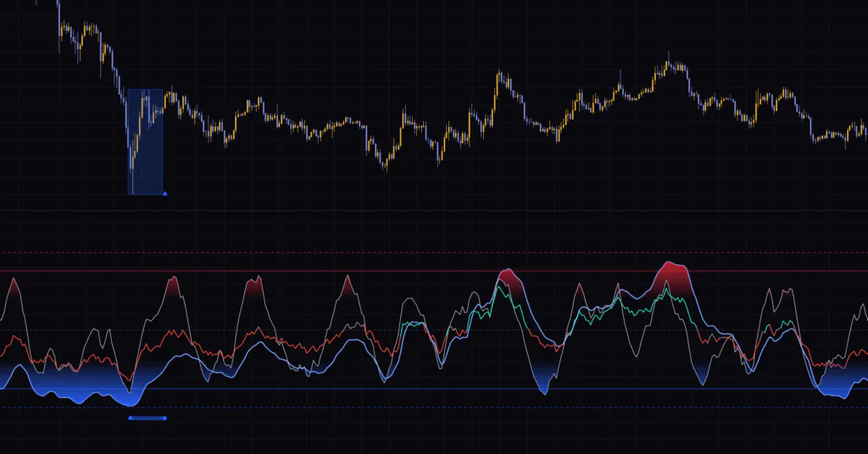The height and width of the screenshot is (454, 868).
Task: Select the dashed red upper threshold line
Action: (x=434, y=252)
